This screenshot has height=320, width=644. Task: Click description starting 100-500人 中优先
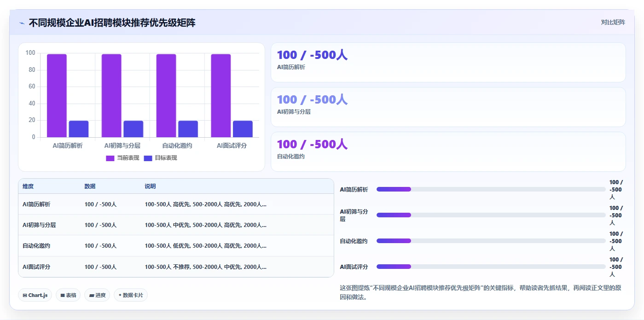pyautogui.click(x=205, y=225)
